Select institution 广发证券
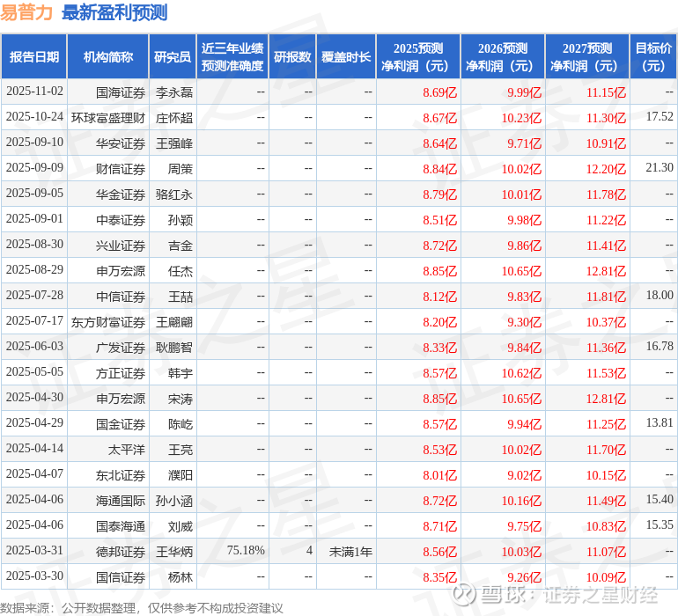 (121, 348)
